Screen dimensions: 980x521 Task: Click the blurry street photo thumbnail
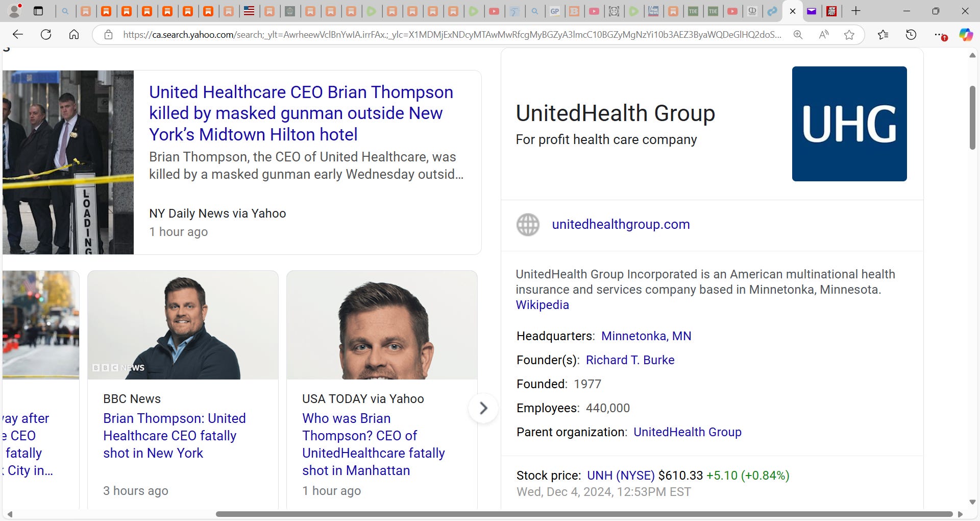(41, 325)
